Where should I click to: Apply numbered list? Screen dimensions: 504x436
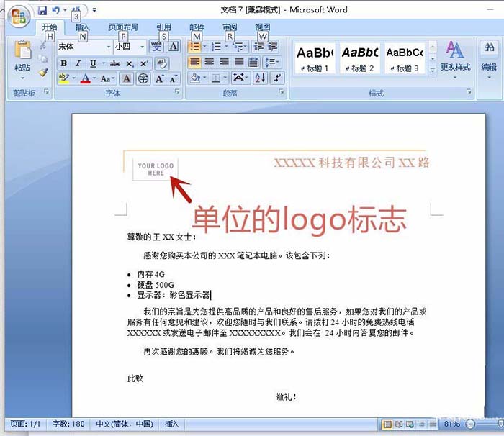pyautogui.click(x=216, y=47)
